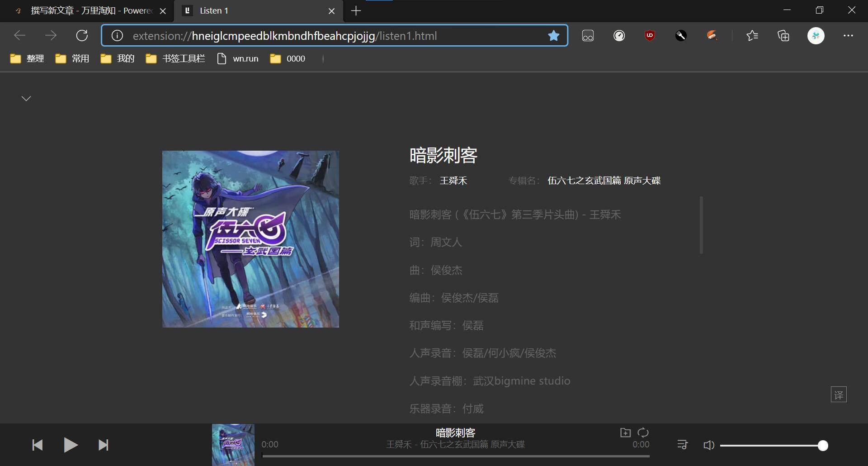The width and height of the screenshot is (868, 466).
Task: Open the wn.run bookmark
Action: pos(238,59)
